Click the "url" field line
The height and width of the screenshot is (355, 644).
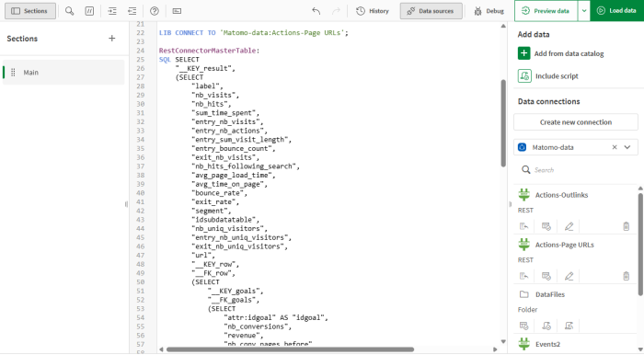(x=203, y=256)
